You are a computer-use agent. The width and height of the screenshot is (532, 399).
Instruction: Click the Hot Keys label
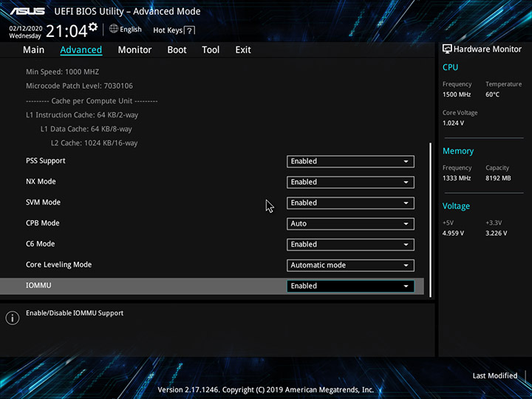point(168,30)
